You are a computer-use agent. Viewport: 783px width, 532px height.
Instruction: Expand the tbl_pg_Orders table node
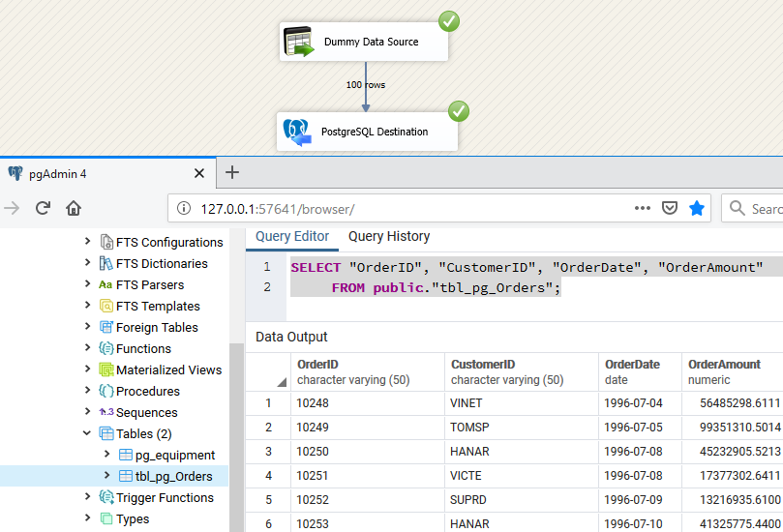click(106, 476)
